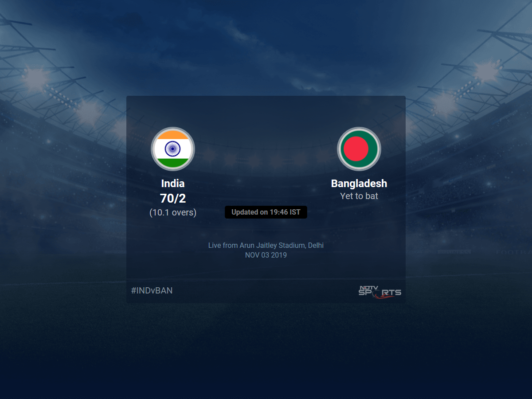Click the word Delhi in venue line
This screenshot has height=399, width=532.
tap(315, 245)
